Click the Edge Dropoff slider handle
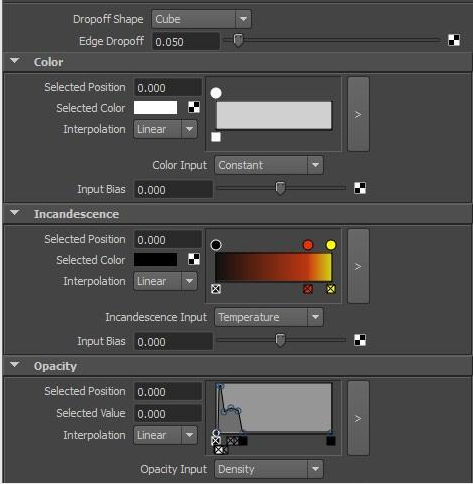Image resolution: width=473 pixels, height=484 pixels. (x=238, y=40)
